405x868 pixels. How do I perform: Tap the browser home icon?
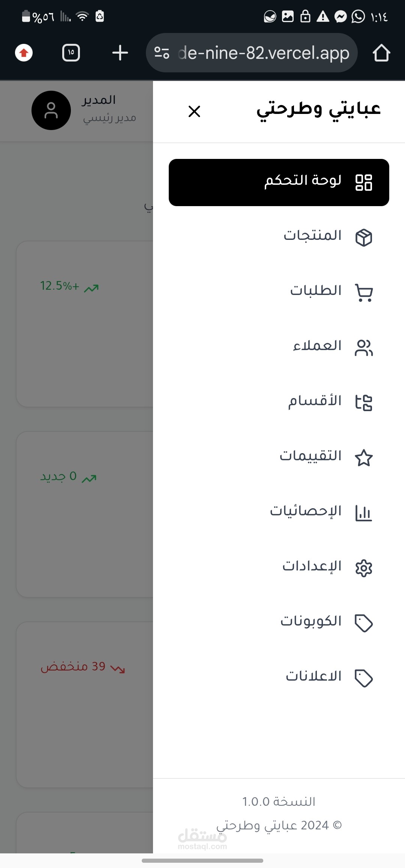(x=381, y=53)
